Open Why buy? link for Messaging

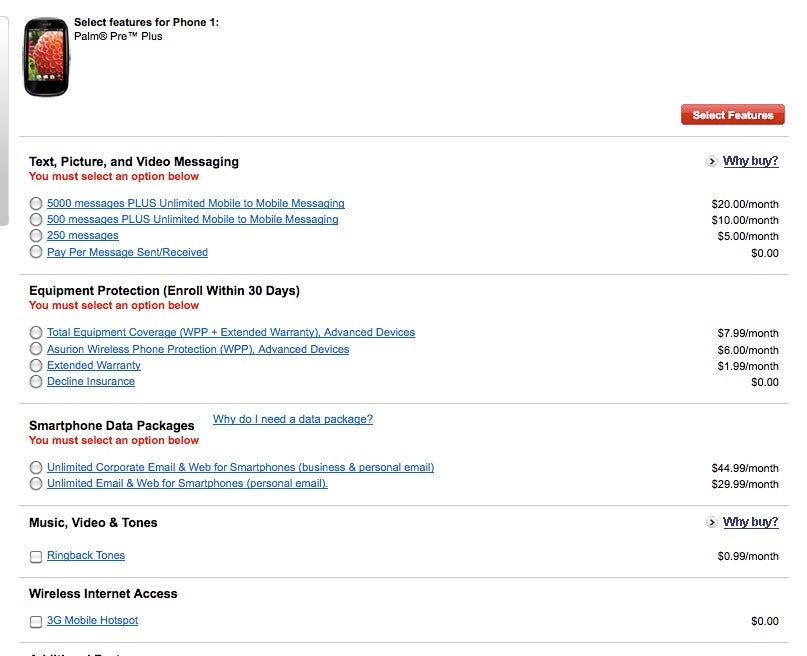(750, 161)
